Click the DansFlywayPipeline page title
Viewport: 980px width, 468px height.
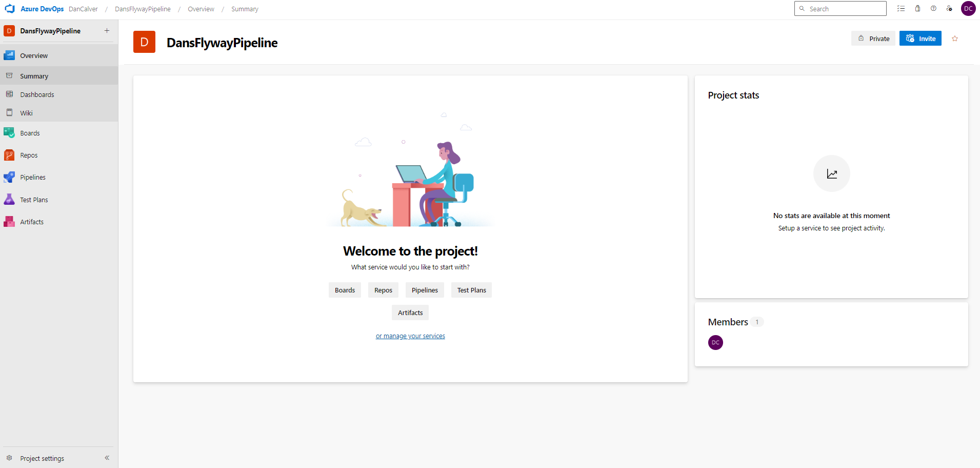click(x=222, y=43)
